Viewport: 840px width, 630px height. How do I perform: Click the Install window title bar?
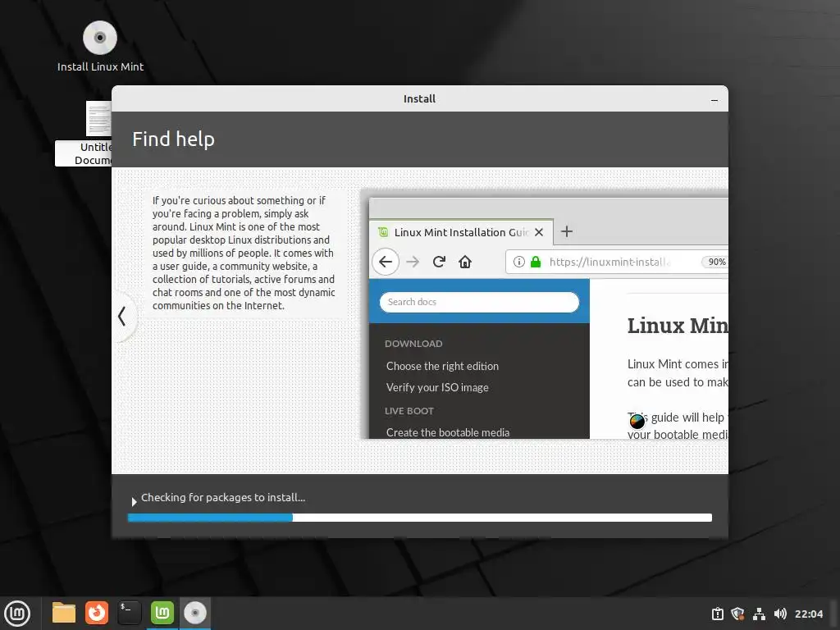(419, 98)
